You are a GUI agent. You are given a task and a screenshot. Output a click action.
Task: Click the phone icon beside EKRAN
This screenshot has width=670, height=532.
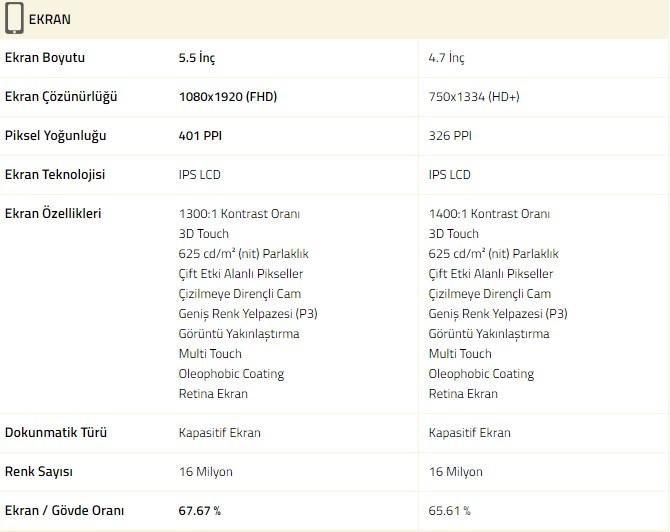(14, 18)
